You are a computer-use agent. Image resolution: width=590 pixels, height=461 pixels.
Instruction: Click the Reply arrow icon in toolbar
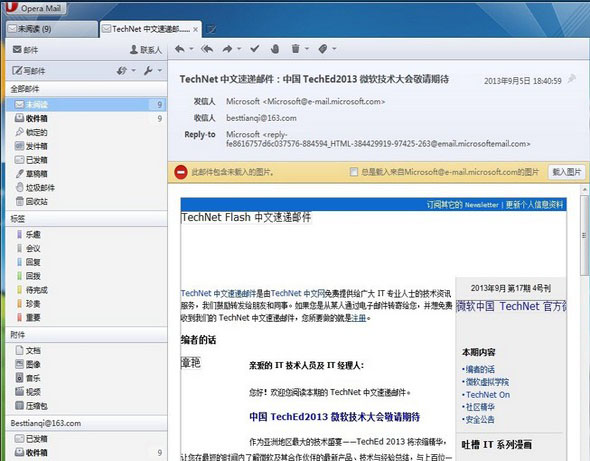180,49
